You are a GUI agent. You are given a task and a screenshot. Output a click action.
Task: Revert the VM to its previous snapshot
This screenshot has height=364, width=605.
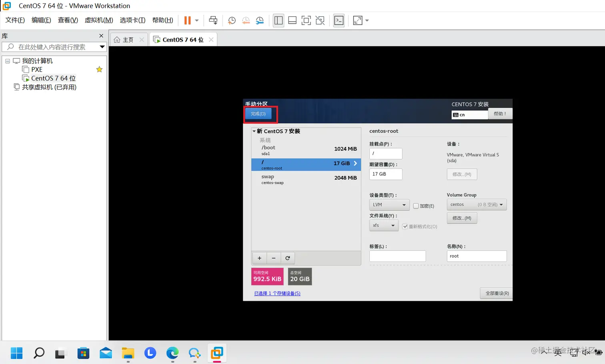[x=246, y=20]
